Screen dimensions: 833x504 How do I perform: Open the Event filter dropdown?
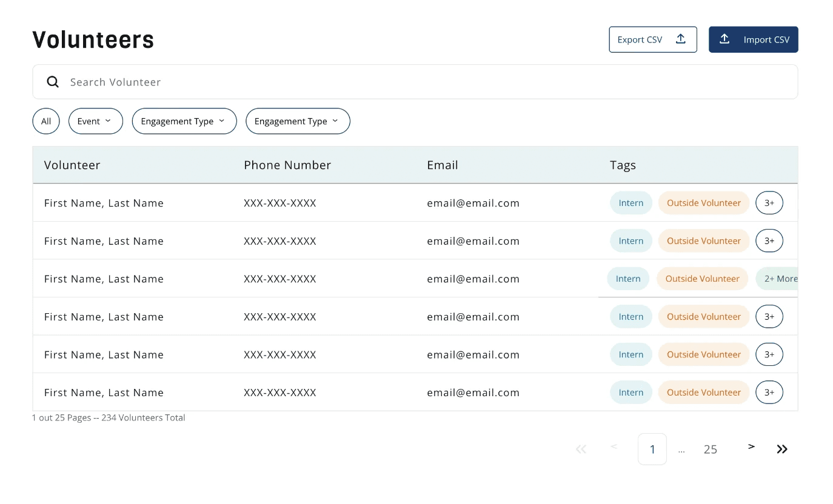(96, 121)
